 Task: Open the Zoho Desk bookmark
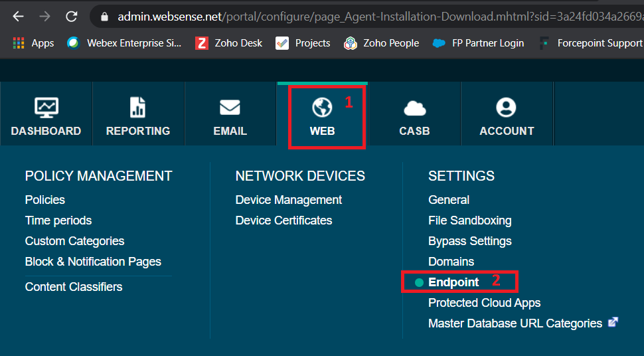(229, 43)
